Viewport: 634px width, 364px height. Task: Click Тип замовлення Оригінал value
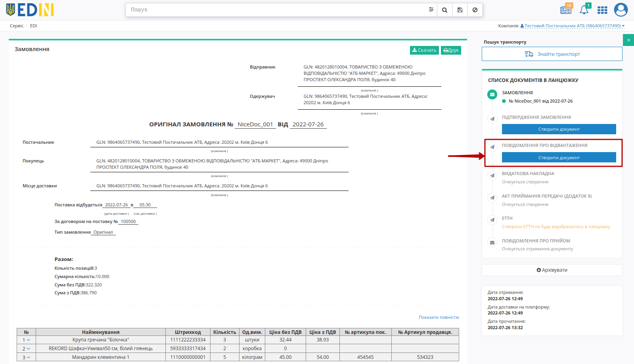click(103, 233)
